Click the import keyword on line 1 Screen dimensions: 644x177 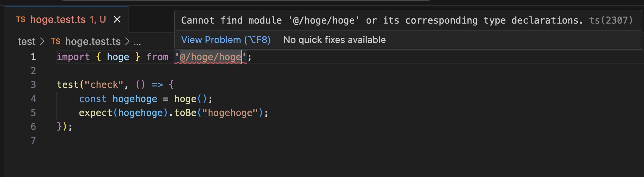pos(73,57)
